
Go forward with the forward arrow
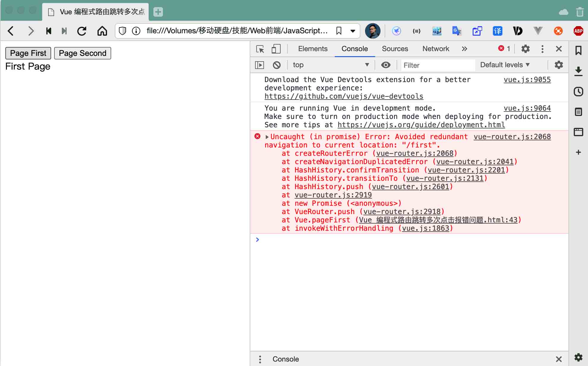(31, 31)
